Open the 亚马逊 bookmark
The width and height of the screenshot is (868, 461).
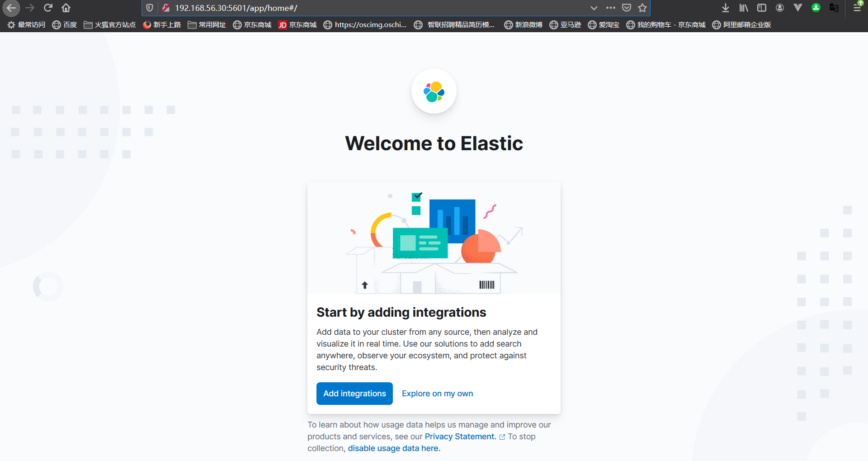click(x=565, y=25)
